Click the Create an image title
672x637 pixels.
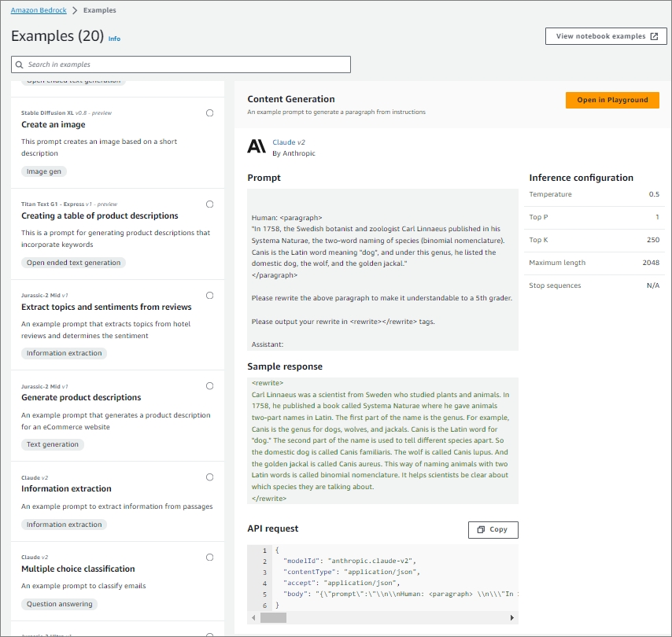coord(54,125)
